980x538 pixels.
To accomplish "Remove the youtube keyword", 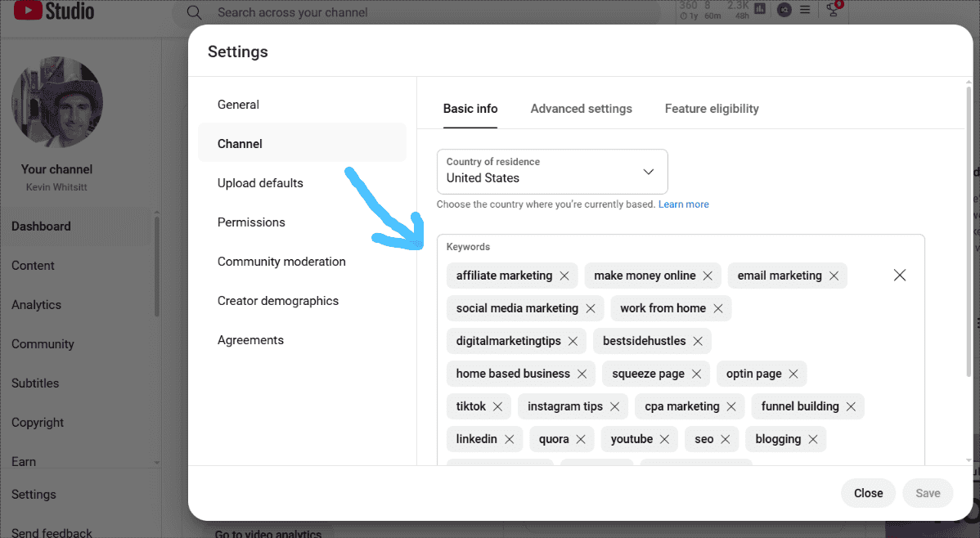I will (x=664, y=439).
